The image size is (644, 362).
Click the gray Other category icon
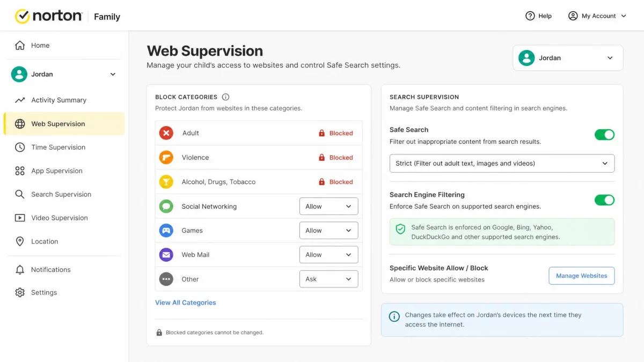coord(166,279)
